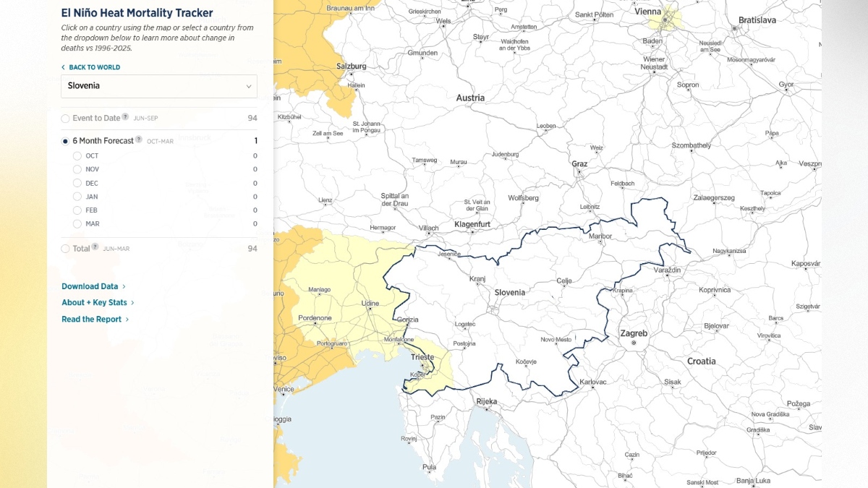Image resolution: width=868 pixels, height=488 pixels.
Task: Click the Rijeka city label on the map
Action: (x=487, y=401)
